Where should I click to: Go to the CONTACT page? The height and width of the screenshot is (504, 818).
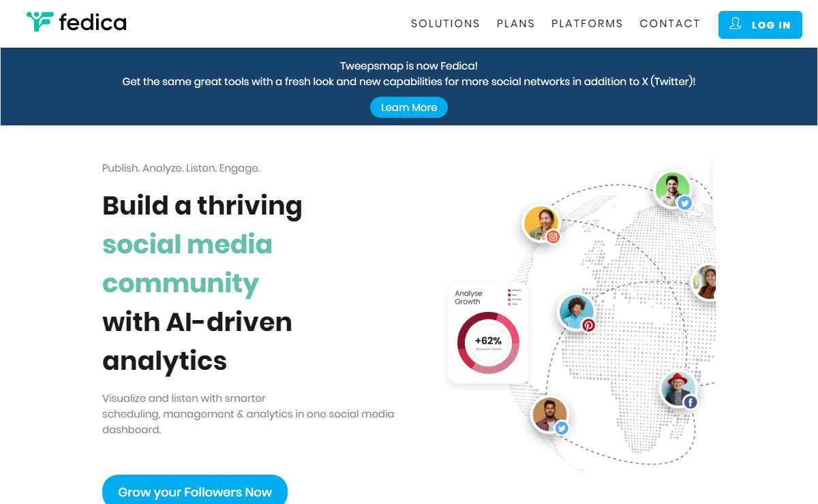[669, 24]
